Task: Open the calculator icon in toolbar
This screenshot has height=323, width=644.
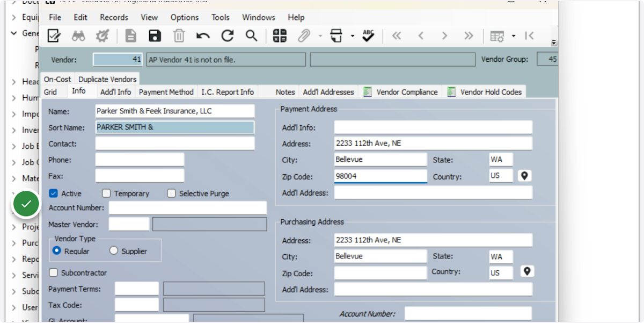Action: [280, 36]
